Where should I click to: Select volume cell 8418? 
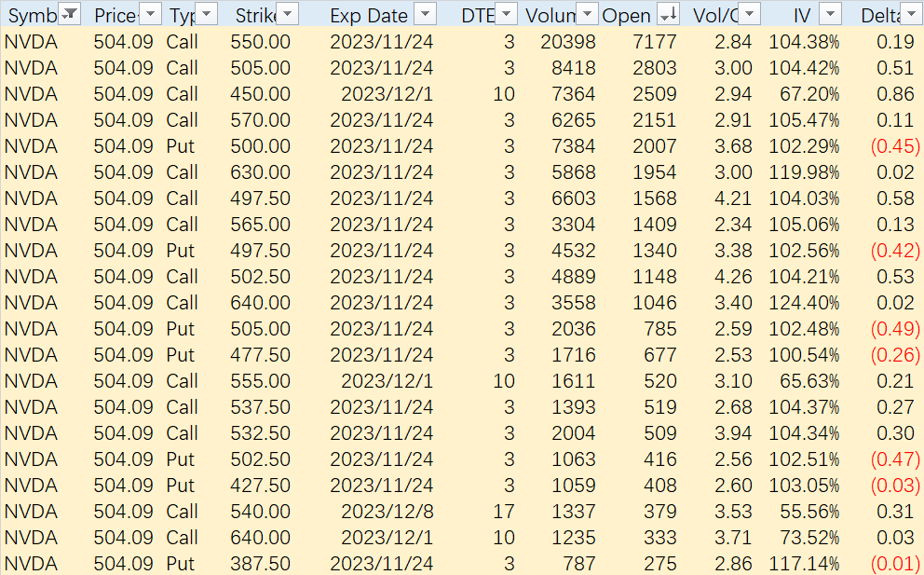(x=574, y=68)
